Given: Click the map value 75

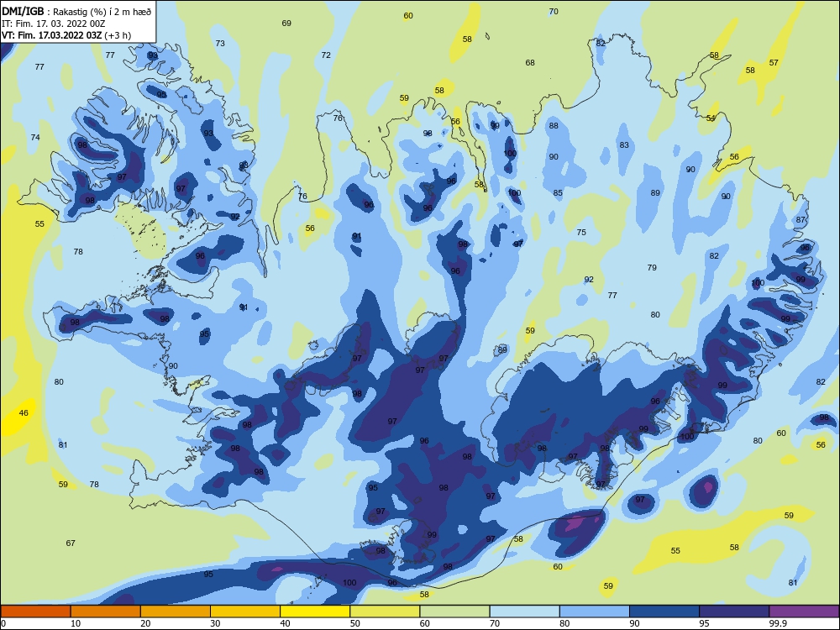Looking at the screenshot, I should click(581, 233).
